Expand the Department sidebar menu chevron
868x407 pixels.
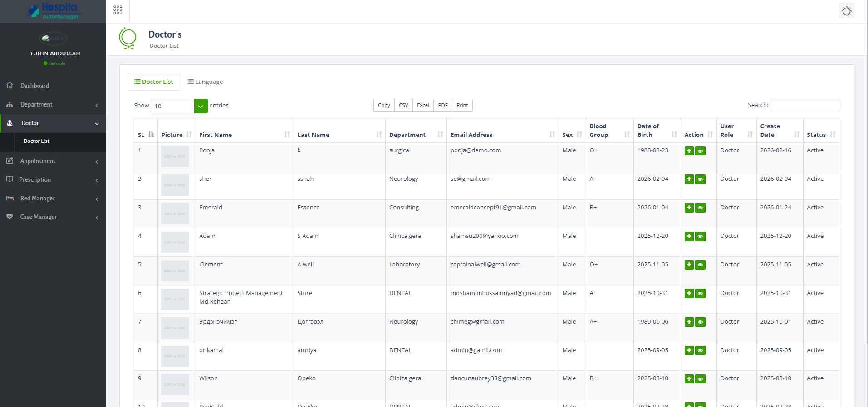[97, 105]
